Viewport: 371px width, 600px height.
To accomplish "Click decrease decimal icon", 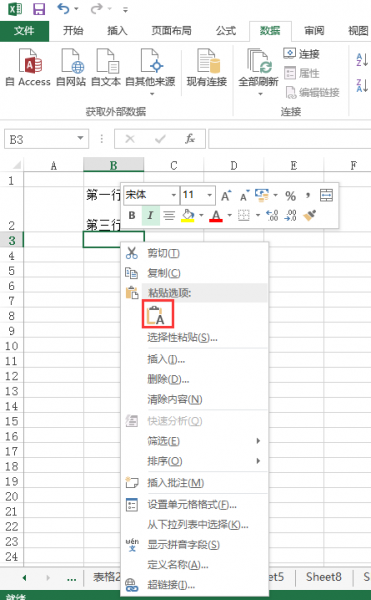I will click(x=290, y=215).
